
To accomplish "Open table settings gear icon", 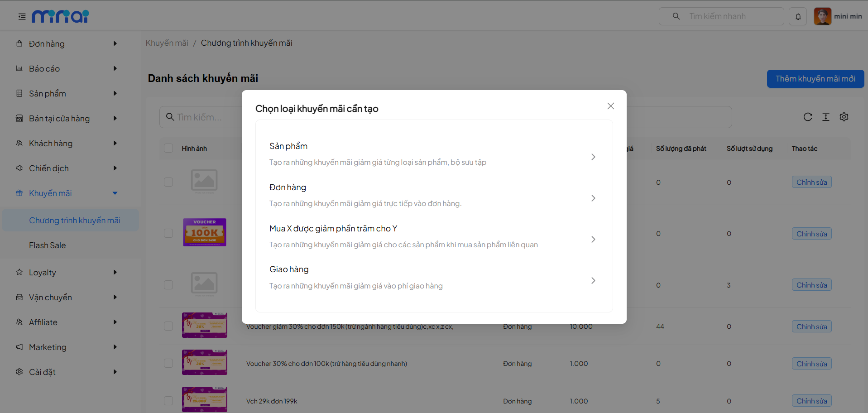I will pyautogui.click(x=844, y=117).
